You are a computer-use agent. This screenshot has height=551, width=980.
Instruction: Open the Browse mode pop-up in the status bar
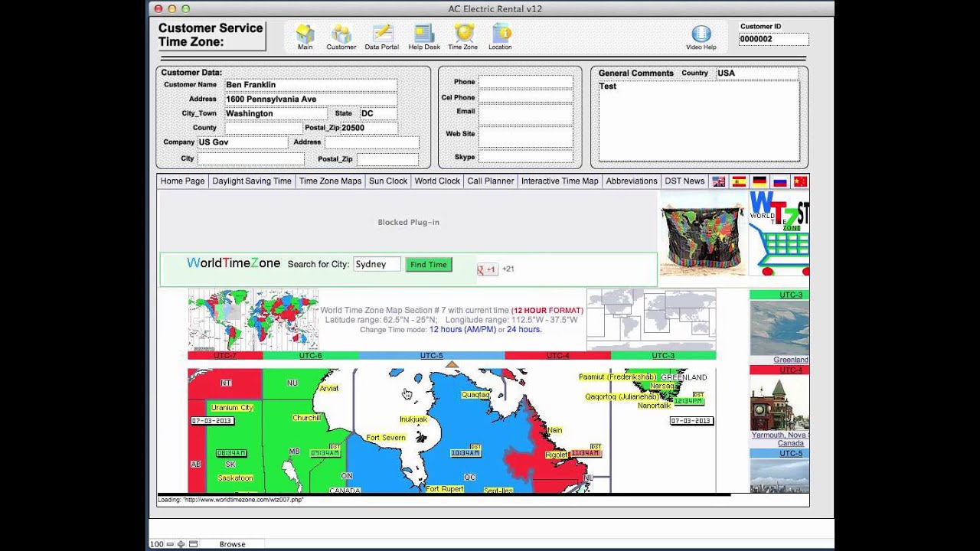233,544
